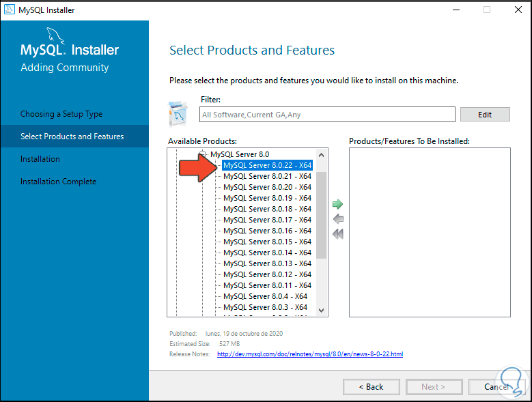Viewport: 532px width, 402px height.
Task: Click the Installation Complete step
Action: (x=58, y=182)
